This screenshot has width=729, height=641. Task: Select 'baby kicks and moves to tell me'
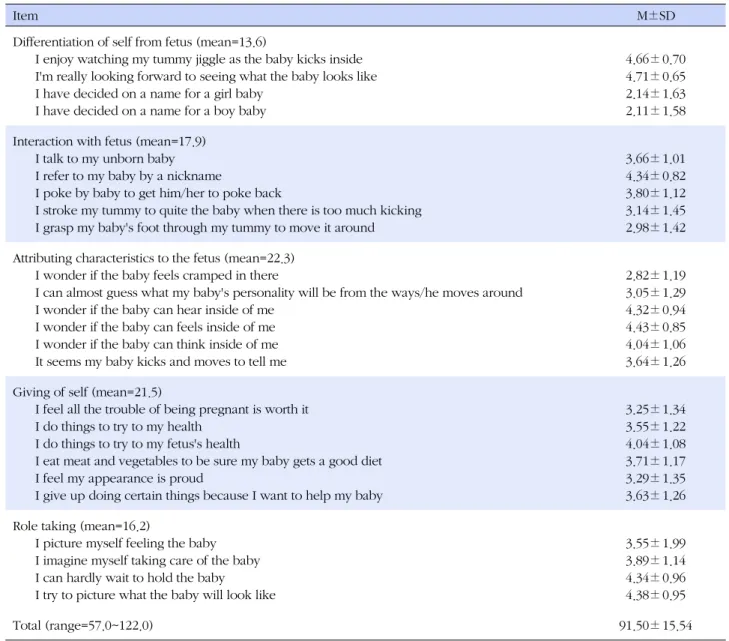pos(161,361)
